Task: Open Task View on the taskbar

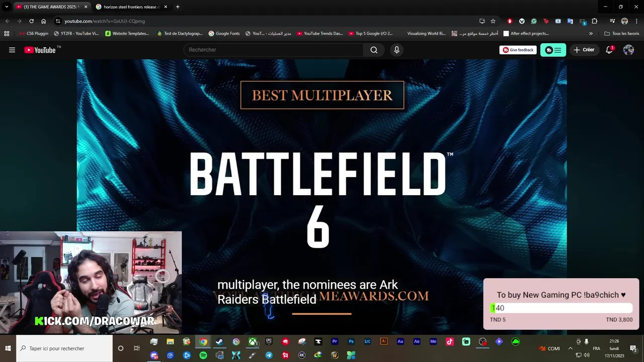Action: 136,348
